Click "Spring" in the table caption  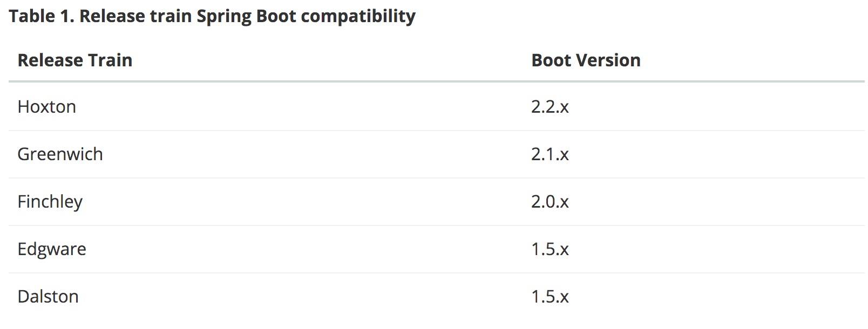tap(223, 17)
